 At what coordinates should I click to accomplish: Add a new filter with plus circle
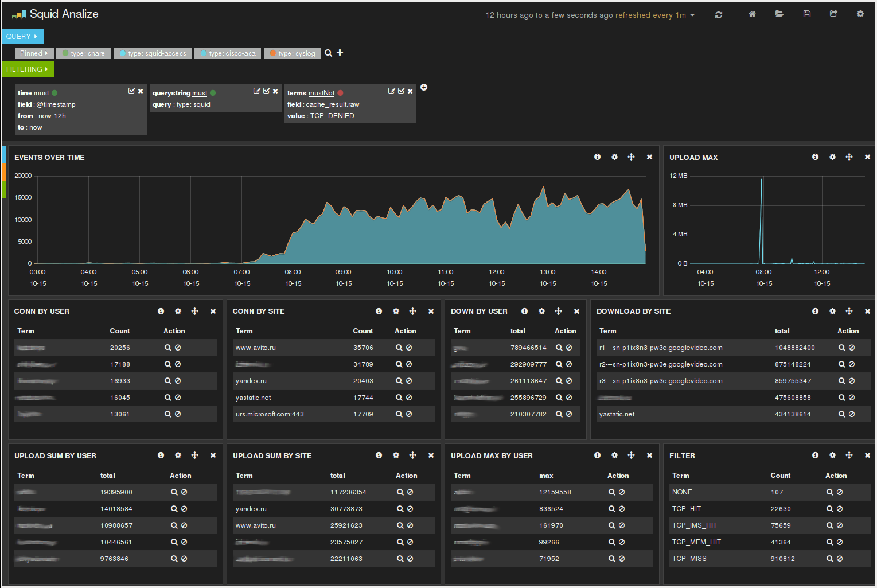(424, 87)
